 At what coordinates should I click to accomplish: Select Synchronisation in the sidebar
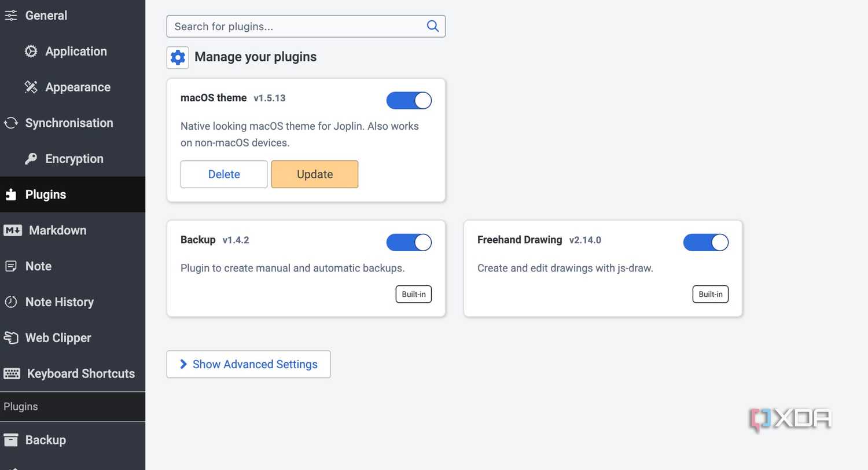[72, 123]
